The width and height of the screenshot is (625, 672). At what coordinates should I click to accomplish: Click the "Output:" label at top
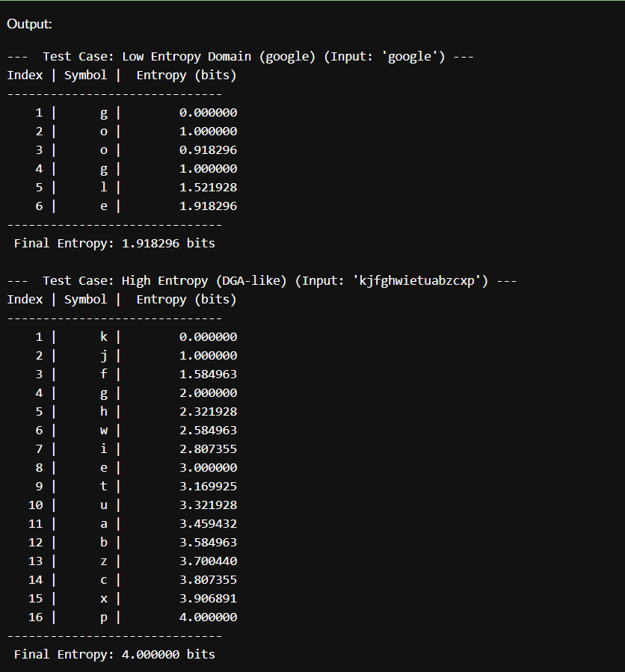(x=30, y=24)
